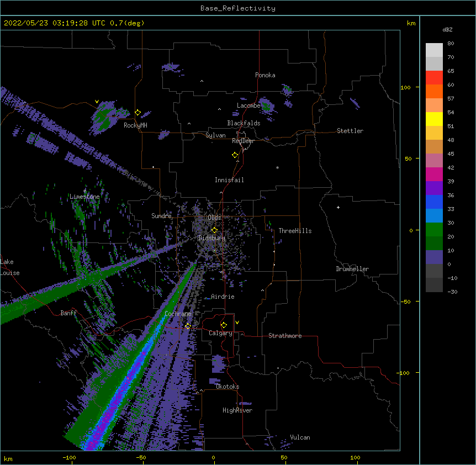
Task: Click the RockyMH label
Action: click(x=135, y=125)
